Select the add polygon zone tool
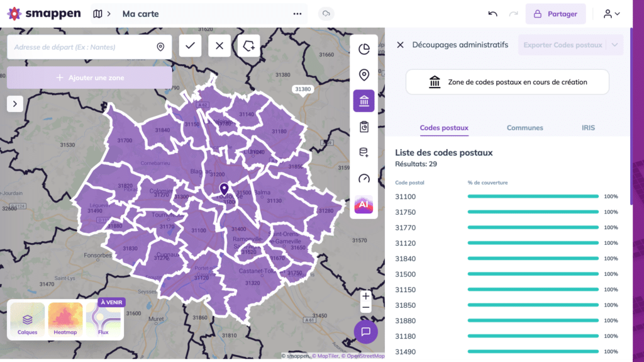This screenshot has height=362, width=644. (x=249, y=46)
